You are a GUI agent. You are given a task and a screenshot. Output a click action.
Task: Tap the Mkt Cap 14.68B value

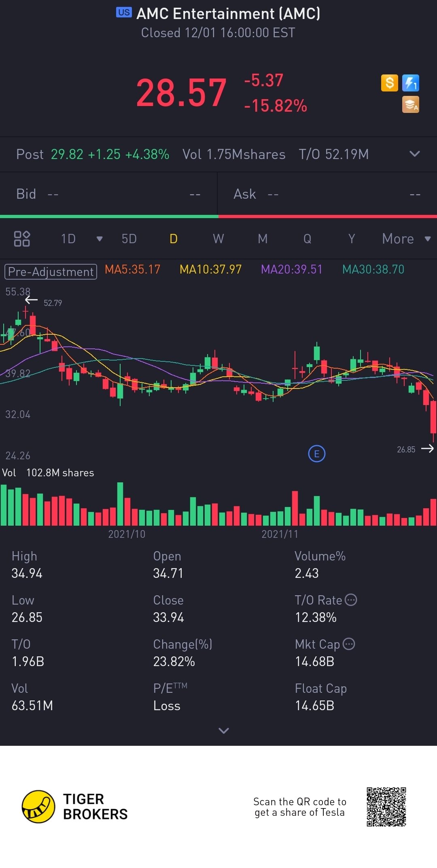(x=314, y=662)
